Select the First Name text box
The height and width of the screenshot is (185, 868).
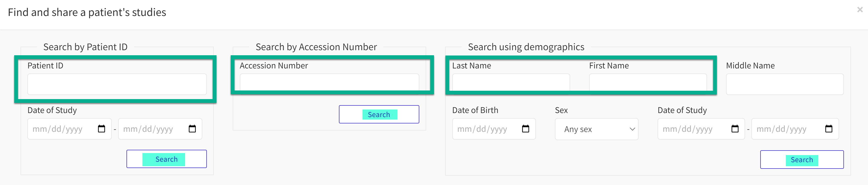coord(648,82)
